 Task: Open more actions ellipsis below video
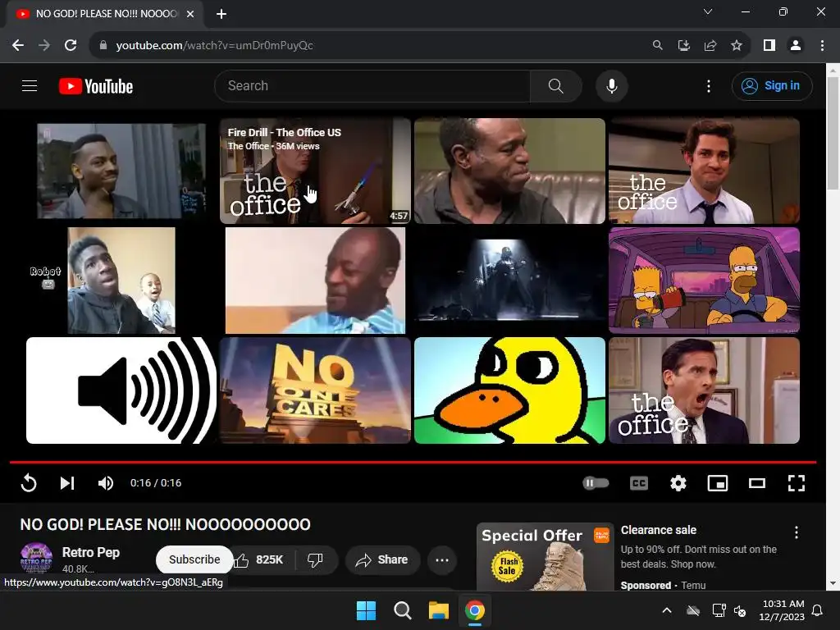click(442, 559)
